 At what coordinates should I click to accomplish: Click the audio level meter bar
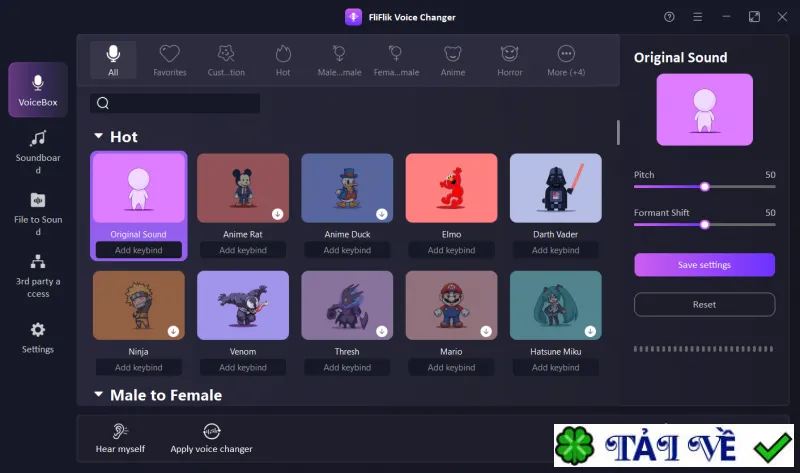pyautogui.click(x=704, y=349)
